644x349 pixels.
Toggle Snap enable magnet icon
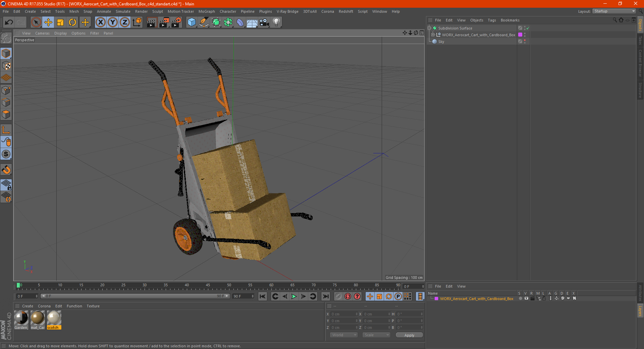click(6, 170)
